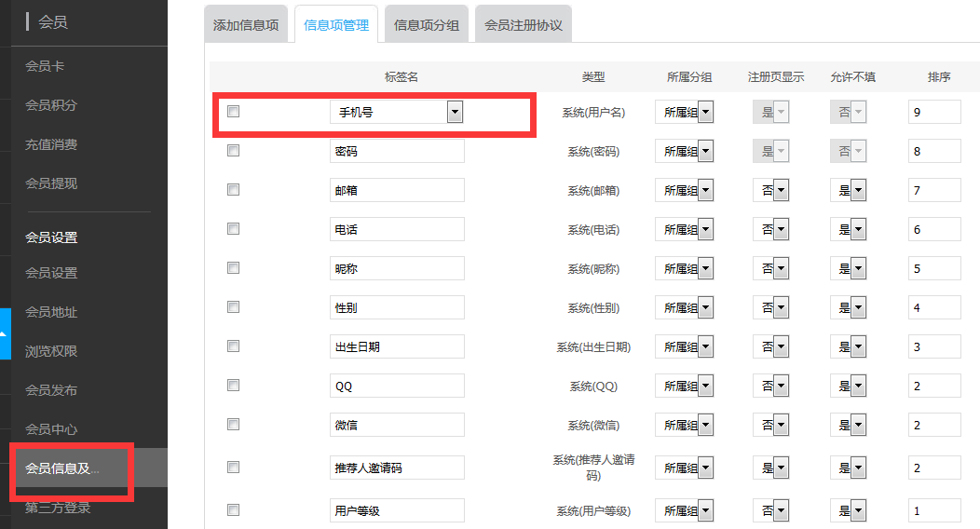This screenshot has height=529, width=980.
Task: Edit the 昵称 label name field
Action: [x=397, y=268]
